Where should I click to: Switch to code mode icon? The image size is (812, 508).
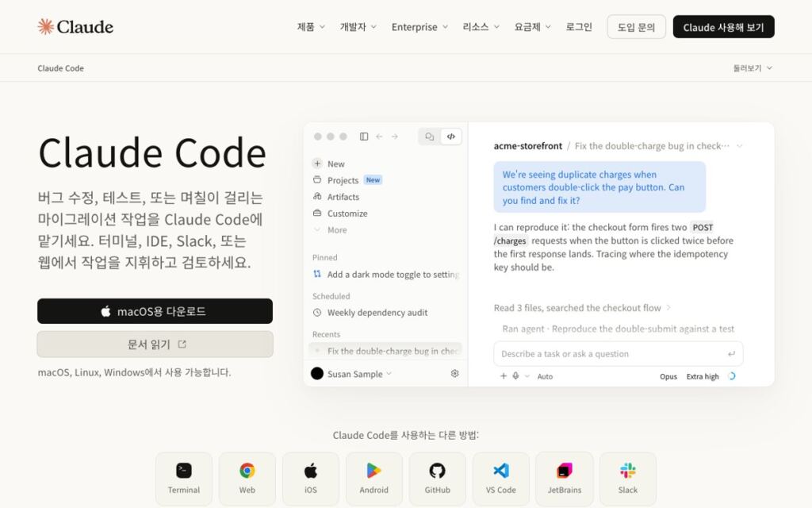point(451,137)
